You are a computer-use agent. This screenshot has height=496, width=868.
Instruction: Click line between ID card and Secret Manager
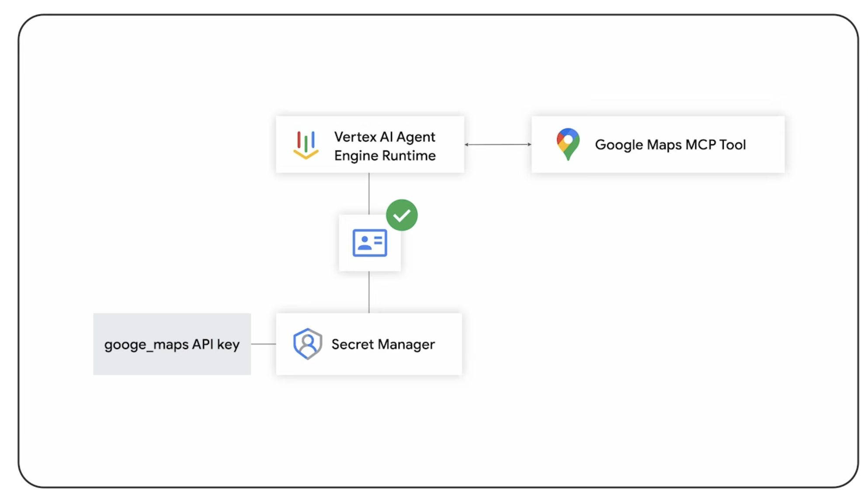pyautogui.click(x=369, y=292)
